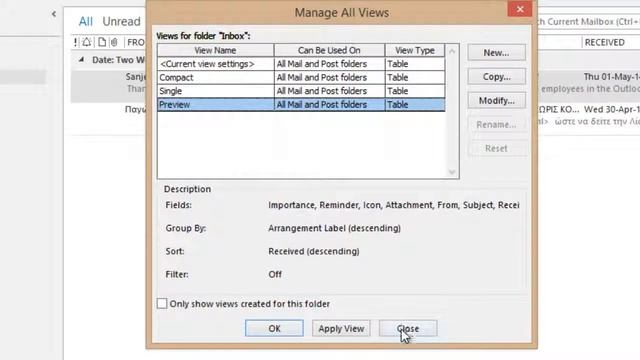Open the Modify... view settings button
The width and height of the screenshot is (640, 360).
point(496,100)
